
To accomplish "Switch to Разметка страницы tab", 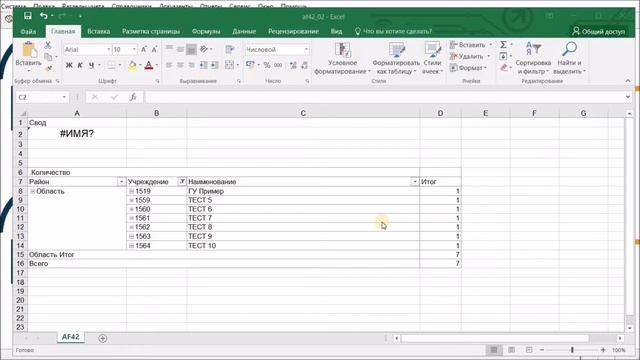I will coord(151,31).
